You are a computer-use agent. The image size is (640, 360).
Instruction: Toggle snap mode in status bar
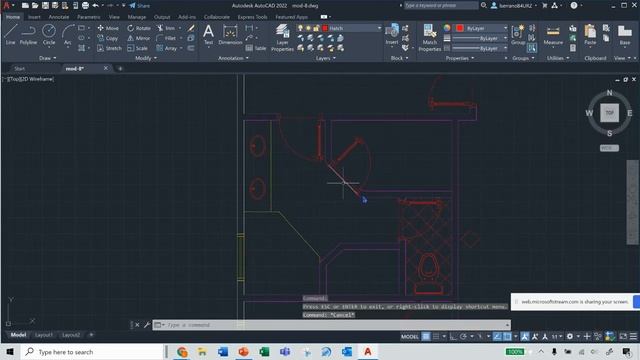(436, 336)
